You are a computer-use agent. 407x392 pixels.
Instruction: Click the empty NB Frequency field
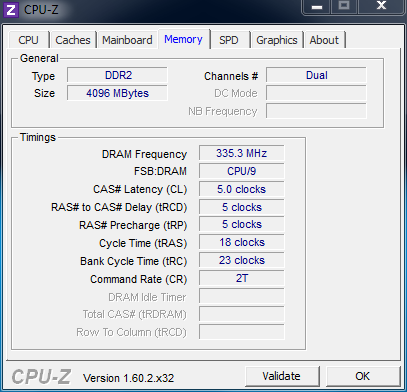coord(316,111)
